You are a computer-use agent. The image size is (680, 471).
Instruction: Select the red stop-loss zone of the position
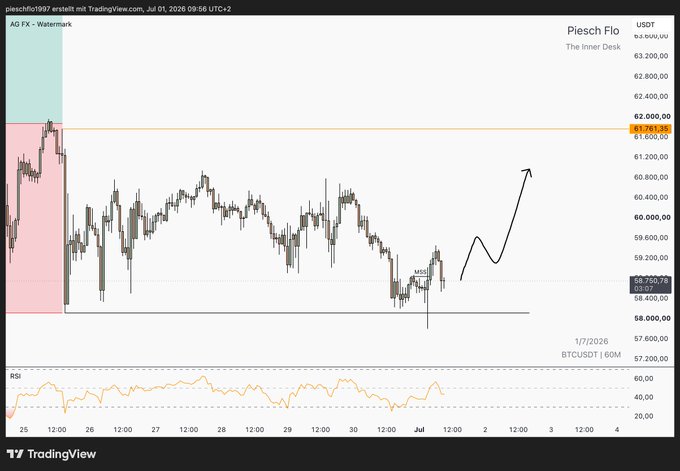point(34,218)
